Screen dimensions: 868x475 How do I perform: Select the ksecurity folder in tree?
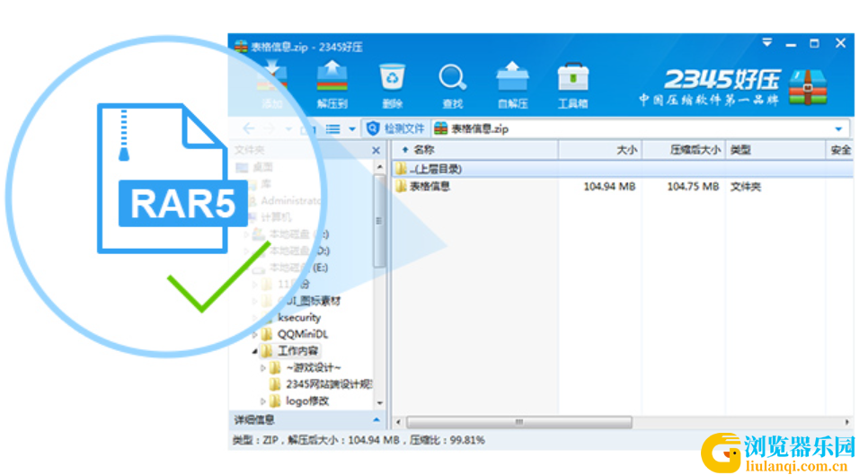click(x=299, y=317)
